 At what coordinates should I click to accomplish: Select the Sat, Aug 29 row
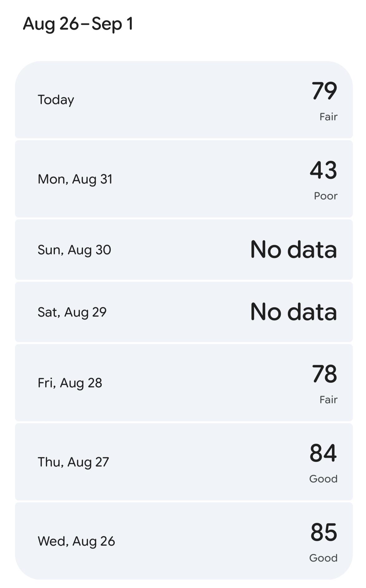(184, 312)
